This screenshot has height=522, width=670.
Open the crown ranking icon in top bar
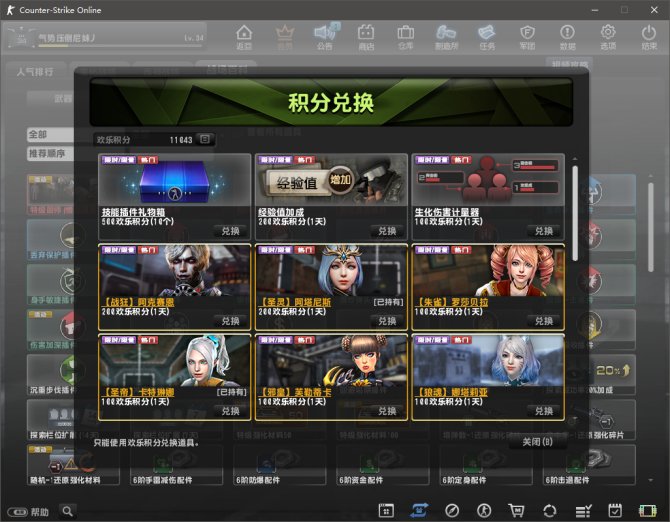coord(285,37)
